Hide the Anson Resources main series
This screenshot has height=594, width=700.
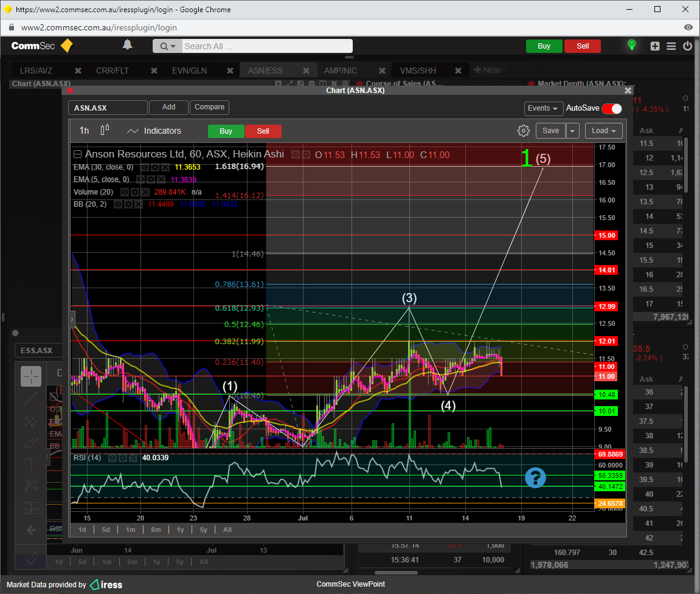pyautogui.click(x=295, y=155)
